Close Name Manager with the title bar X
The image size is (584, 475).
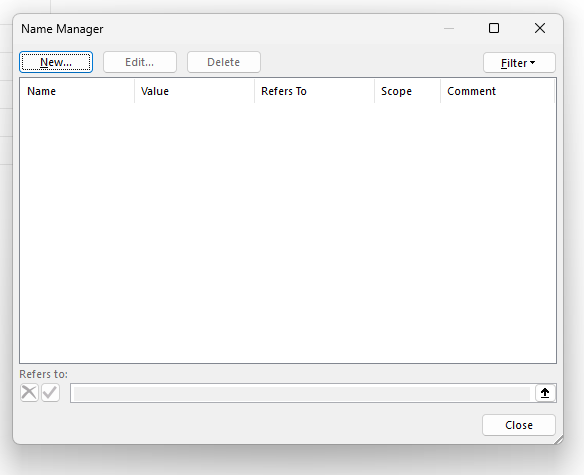540,28
